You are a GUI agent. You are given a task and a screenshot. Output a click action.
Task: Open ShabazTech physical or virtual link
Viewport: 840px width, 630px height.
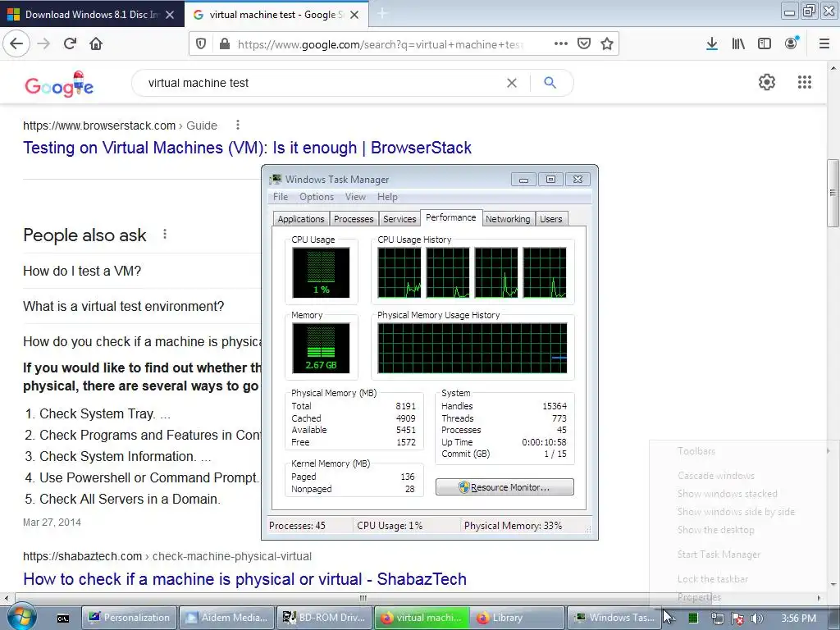point(244,579)
